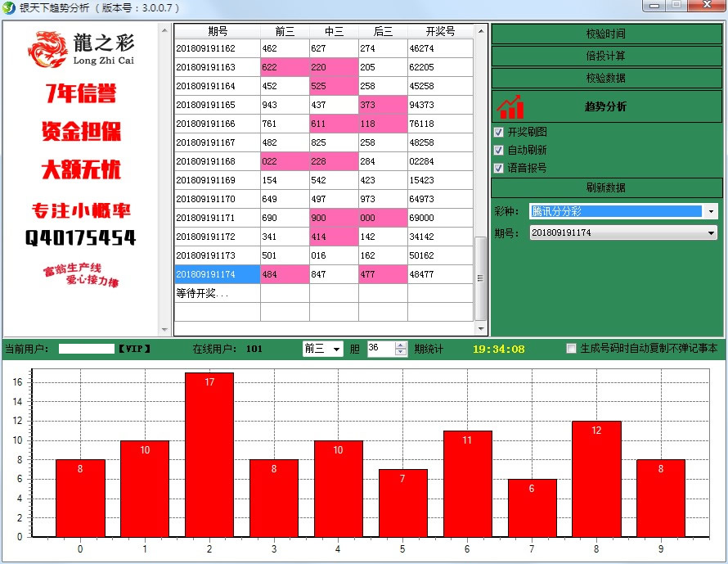Decrease the 期统计 count with down arrow

point(401,353)
